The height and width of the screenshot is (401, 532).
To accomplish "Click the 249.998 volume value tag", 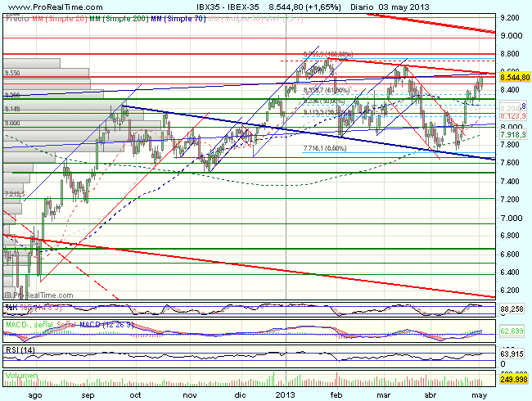I will 514,381.
